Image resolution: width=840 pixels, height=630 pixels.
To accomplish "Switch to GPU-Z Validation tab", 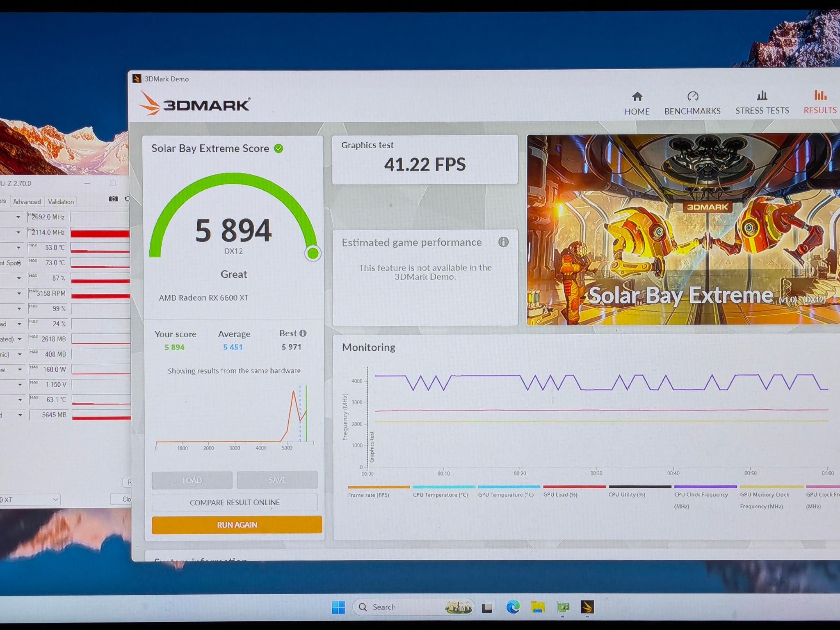I will [61, 202].
